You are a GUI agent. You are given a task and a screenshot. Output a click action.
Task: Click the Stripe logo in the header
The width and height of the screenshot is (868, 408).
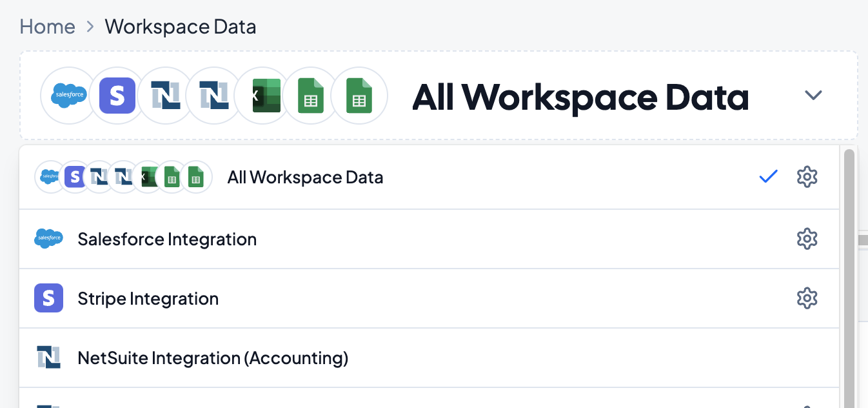(x=117, y=96)
